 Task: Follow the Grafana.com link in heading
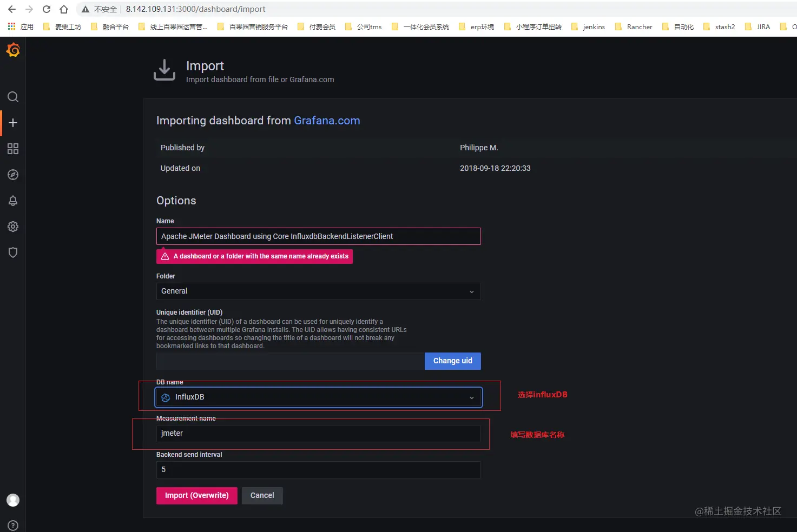[327, 121]
